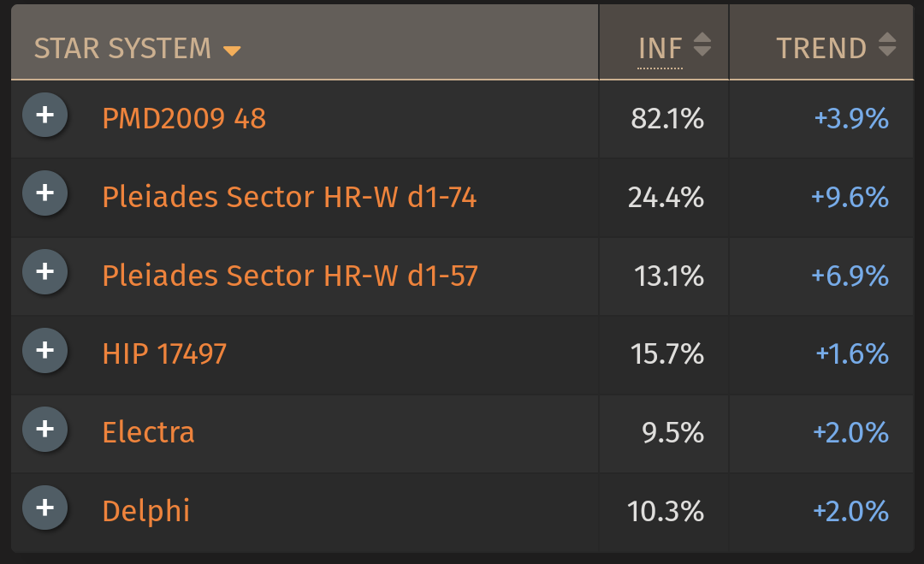Expand Pleiades Sector HR-W d1-74 row details
The width and height of the screenshot is (924, 564).
(44, 193)
